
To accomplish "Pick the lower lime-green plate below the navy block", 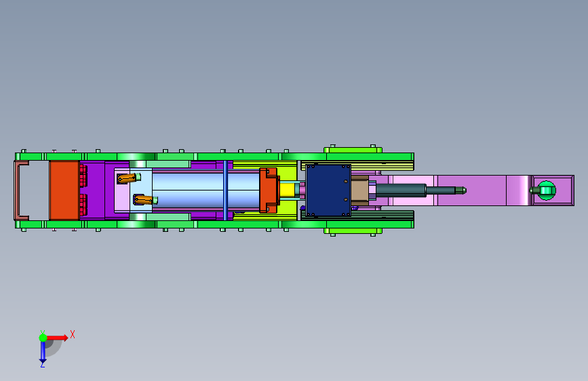I will point(353,230).
